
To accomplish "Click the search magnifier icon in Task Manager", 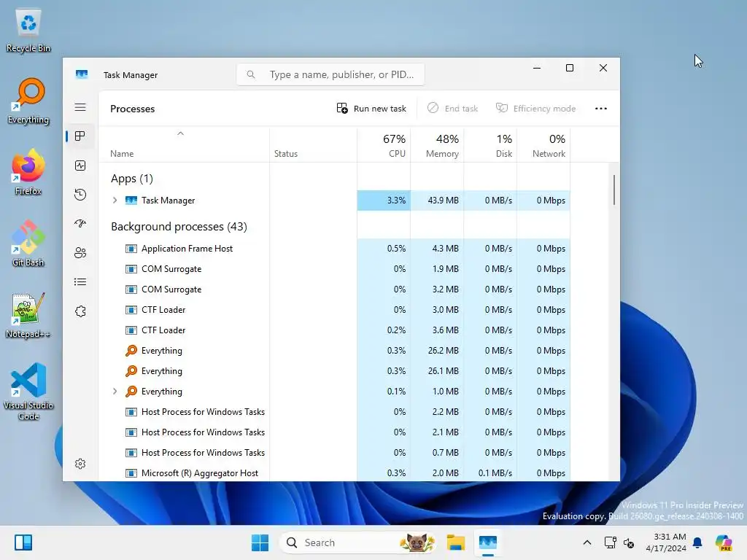I will point(251,74).
